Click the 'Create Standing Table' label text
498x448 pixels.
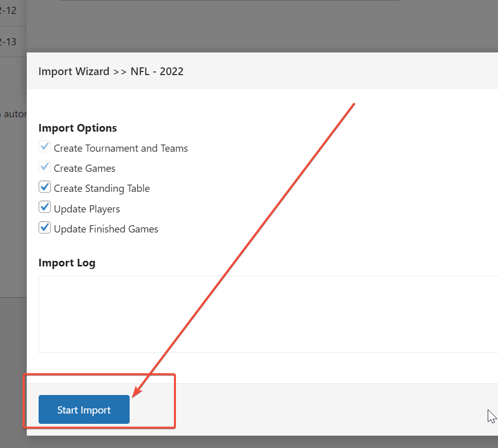click(x=102, y=188)
